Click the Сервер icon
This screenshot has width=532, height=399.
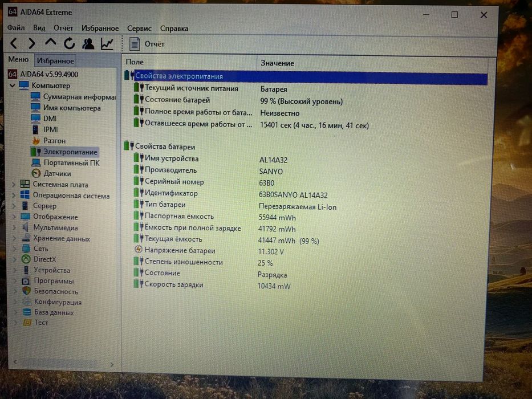pyautogui.click(x=26, y=206)
